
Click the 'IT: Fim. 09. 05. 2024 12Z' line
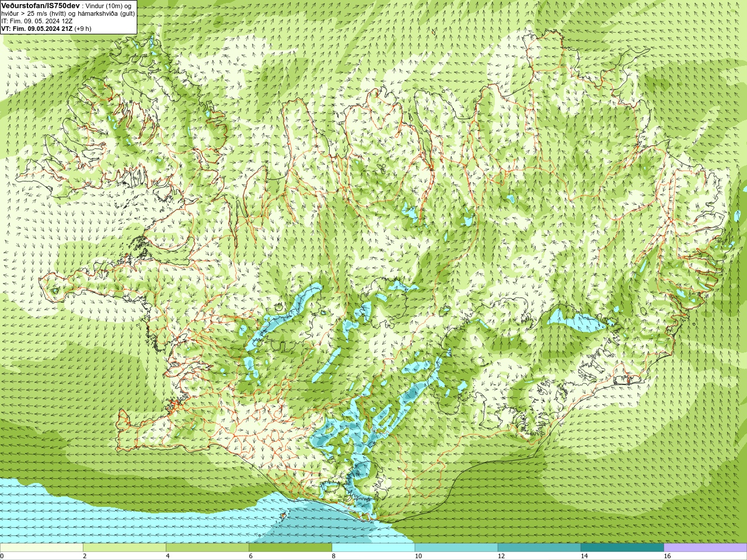tap(37, 21)
